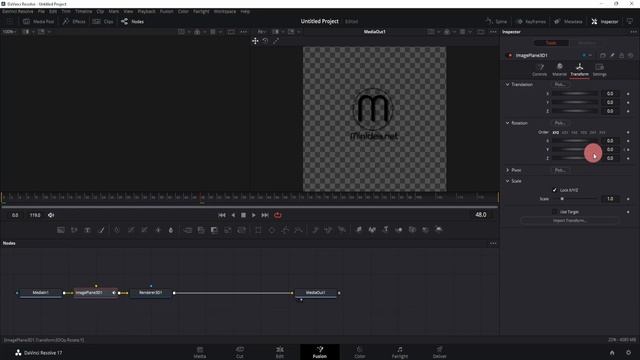
Task: Open the Keyframes editor
Action: click(x=531, y=21)
